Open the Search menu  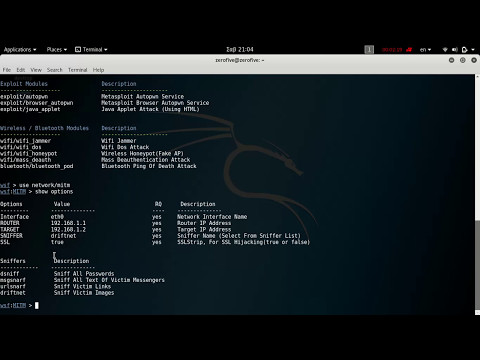tap(55, 70)
